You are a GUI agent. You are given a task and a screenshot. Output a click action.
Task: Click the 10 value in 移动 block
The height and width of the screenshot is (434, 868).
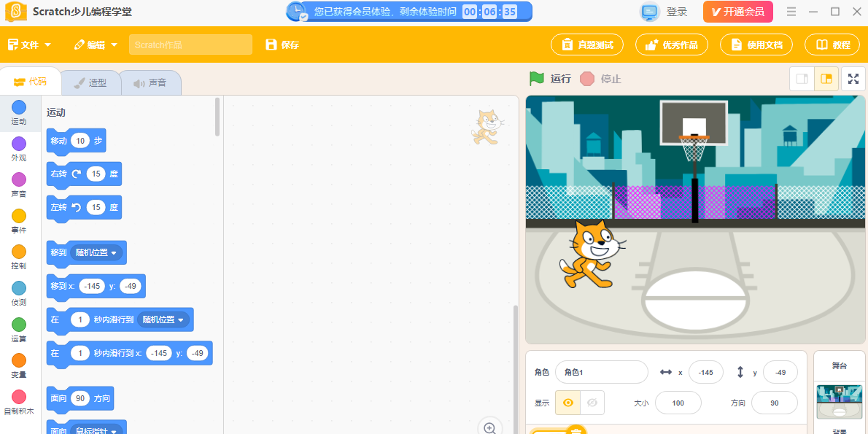(x=80, y=141)
